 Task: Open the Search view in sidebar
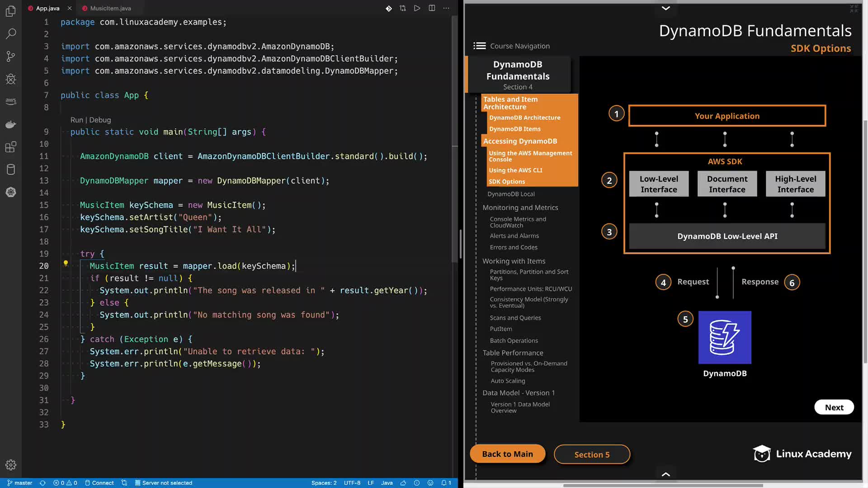[x=11, y=33]
